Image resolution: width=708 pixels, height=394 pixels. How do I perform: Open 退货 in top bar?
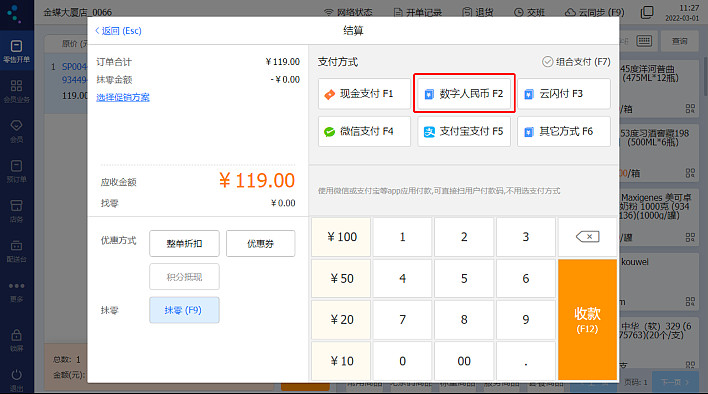(x=478, y=12)
